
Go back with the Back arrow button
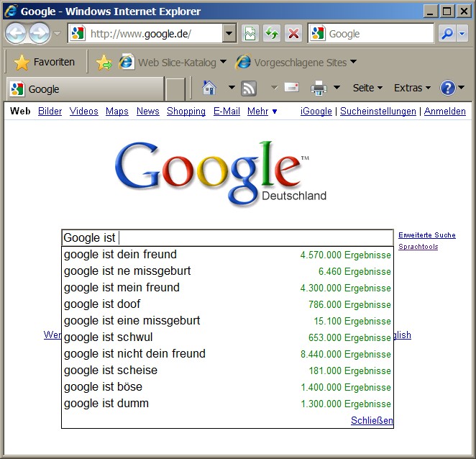pos(16,33)
